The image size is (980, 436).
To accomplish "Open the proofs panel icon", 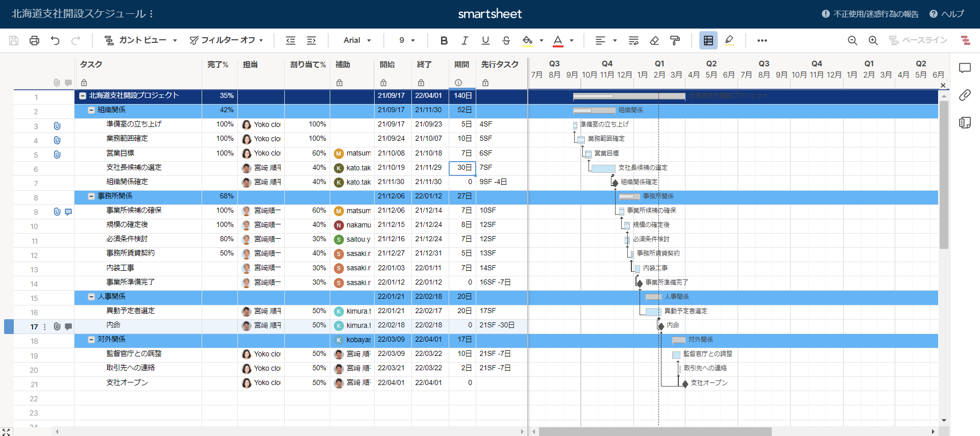I will click(965, 122).
